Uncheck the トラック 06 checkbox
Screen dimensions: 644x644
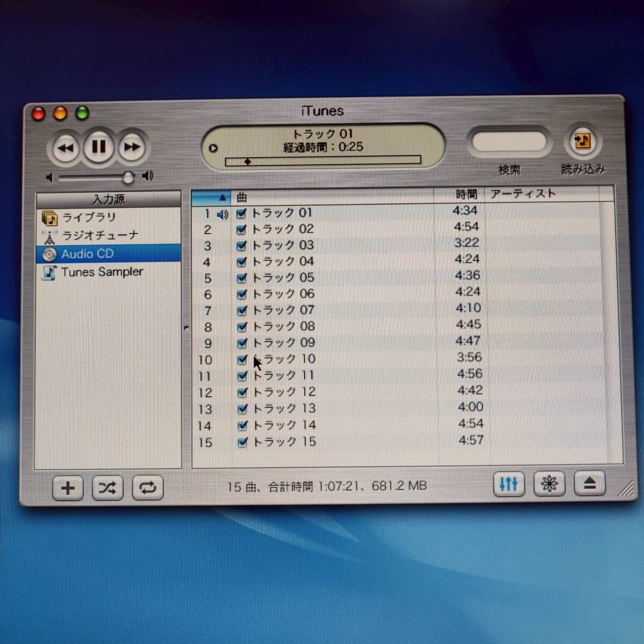coord(241,294)
